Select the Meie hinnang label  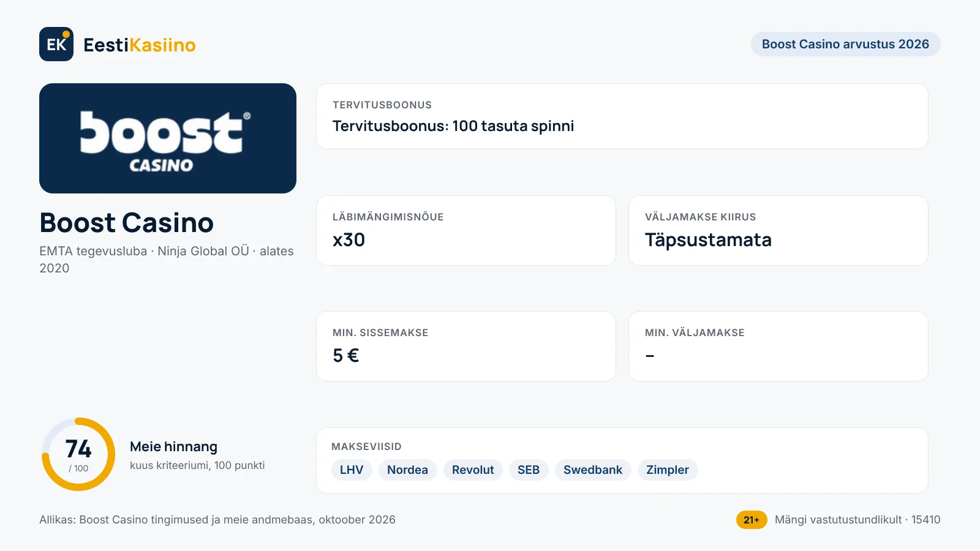173,446
